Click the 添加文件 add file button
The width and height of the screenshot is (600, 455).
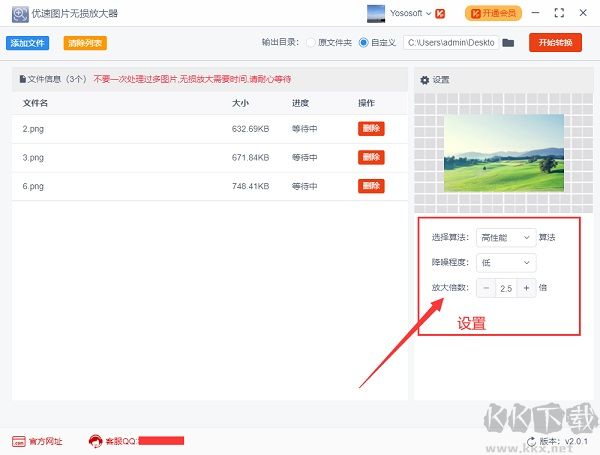pyautogui.click(x=28, y=43)
